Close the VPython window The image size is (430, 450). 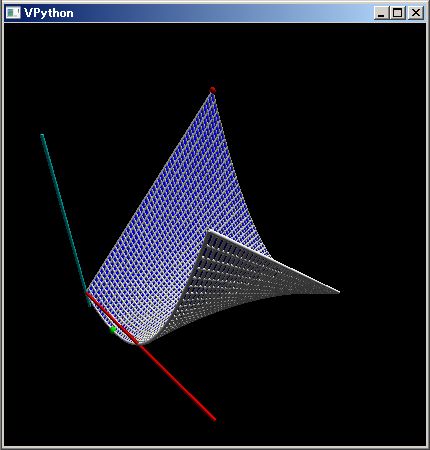pyautogui.click(x=416, y=13)
